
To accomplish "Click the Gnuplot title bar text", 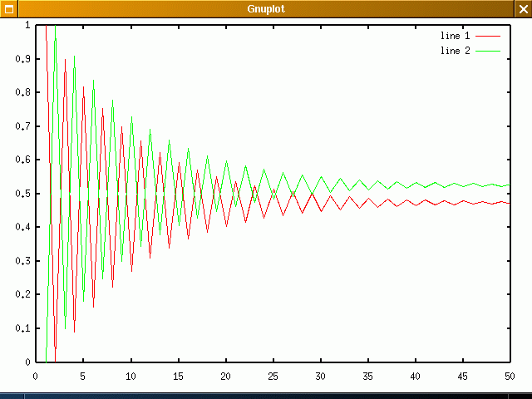I will (x=266, y=9).
